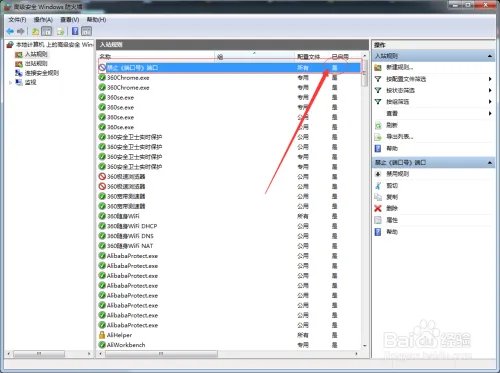The width and height of the screenshot is (500, 373).
Task: Click the 刷新 refresh icon
Action: coord(378,125)
